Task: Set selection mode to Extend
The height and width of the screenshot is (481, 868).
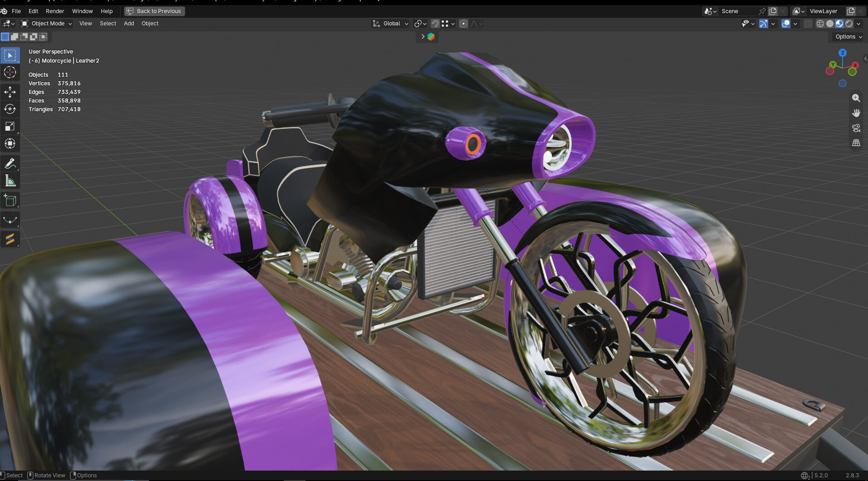Action: click(x=15, y=37)
